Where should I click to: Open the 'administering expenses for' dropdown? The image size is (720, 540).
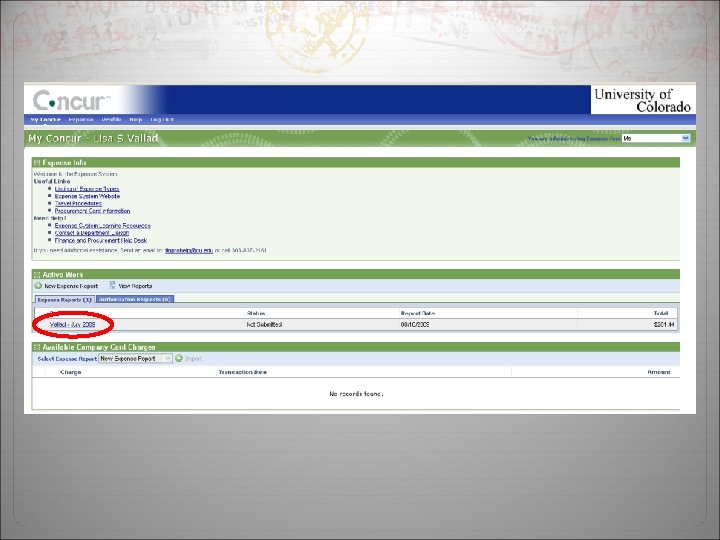point(656,138)
